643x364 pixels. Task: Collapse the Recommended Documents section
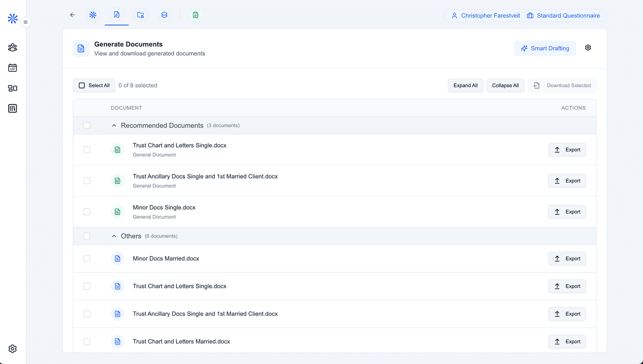pyautogui.click(x=114, y=126)
